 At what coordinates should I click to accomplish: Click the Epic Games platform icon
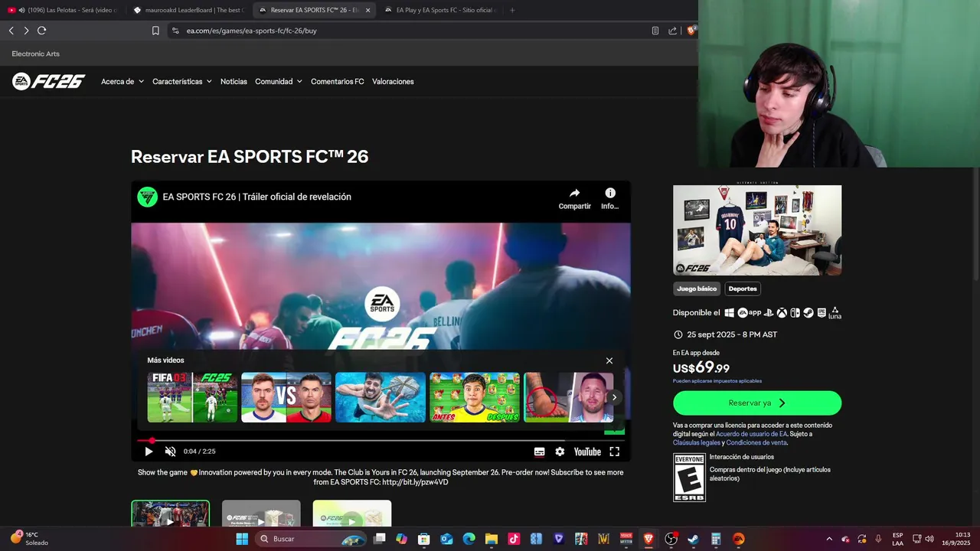822,313
